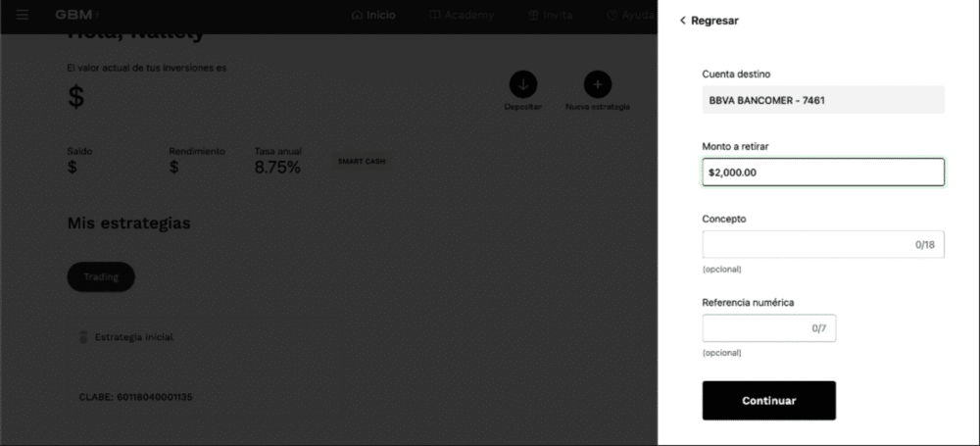Click the GBM+ logo

pos(76,15)
